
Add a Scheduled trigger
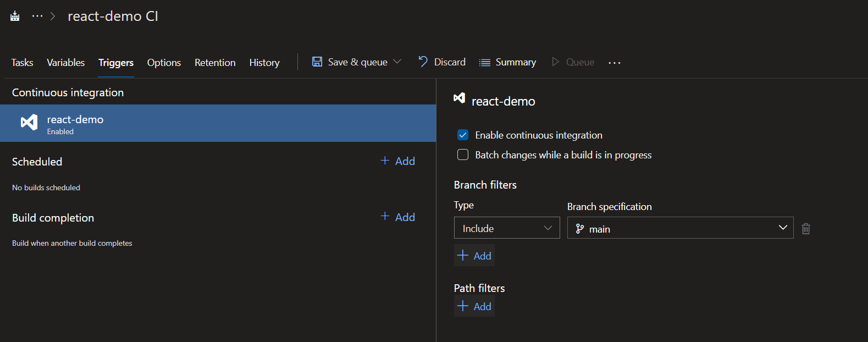pos(398,161)
